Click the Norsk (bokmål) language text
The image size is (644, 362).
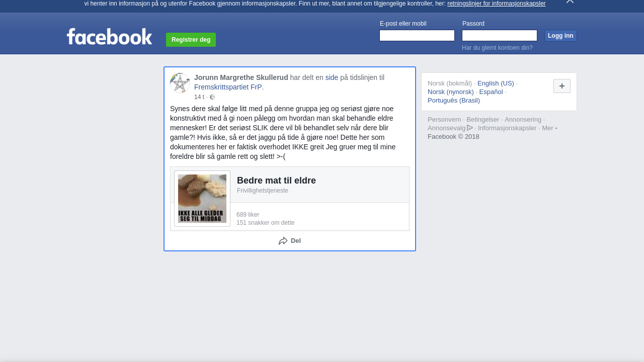(450, 83)
